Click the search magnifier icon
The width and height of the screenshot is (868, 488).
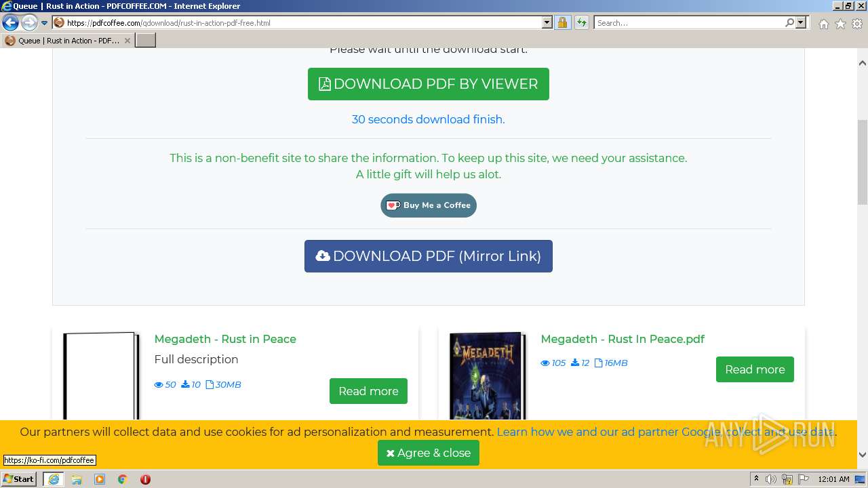tap(789, 22)
